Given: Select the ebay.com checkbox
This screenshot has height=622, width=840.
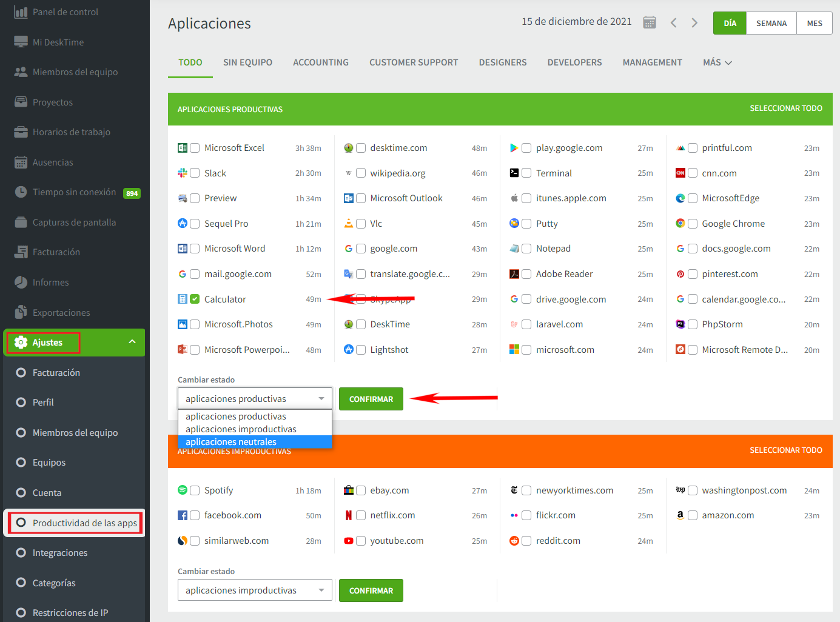Looking at the screenshot, I should pyautogui.click(x=361, y=490).
